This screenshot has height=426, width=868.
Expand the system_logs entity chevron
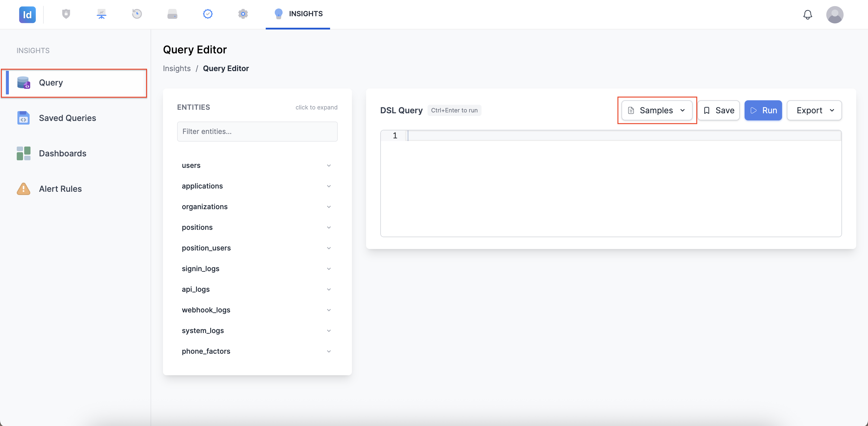[329, 331]
